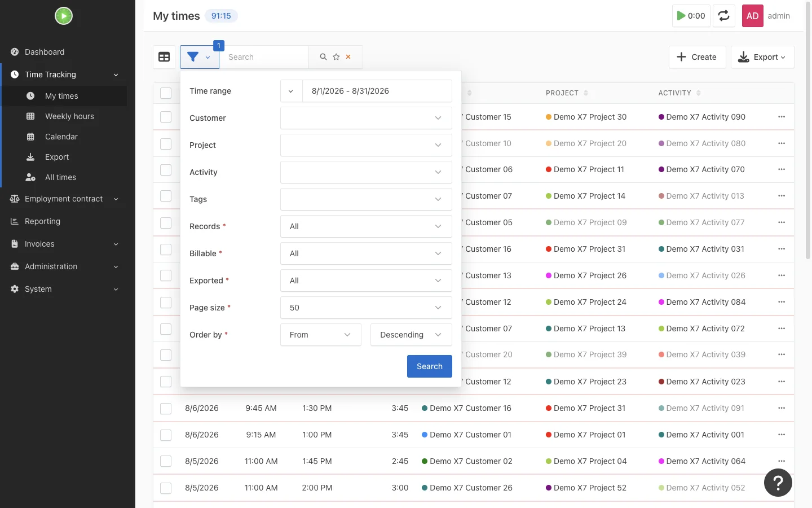Open the AD user avatar menu
812x508 pixels.
pyautogui.click(x=753, y=16)
